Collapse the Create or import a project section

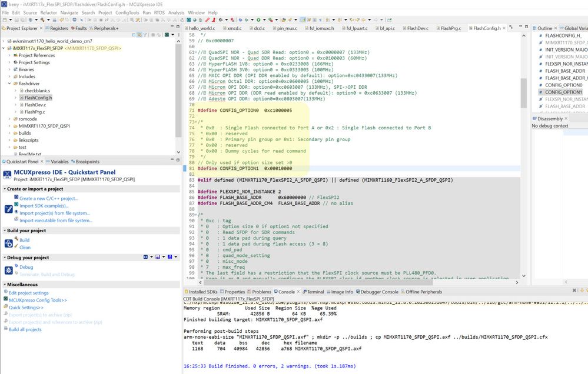[x=5, y=189]
